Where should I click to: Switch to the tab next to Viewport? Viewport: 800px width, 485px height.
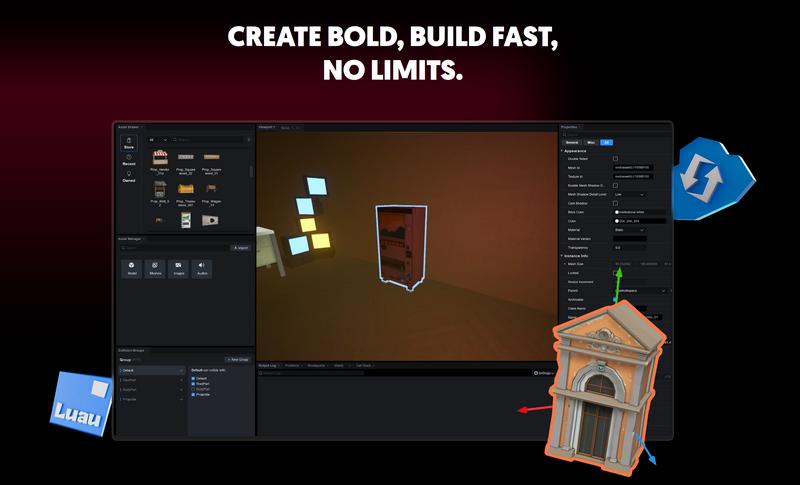(x=290, y=127)
